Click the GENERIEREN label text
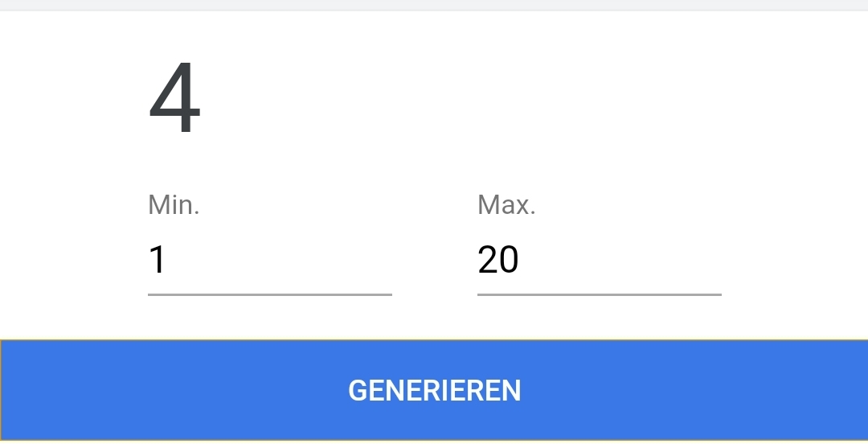 coord(434,390)
